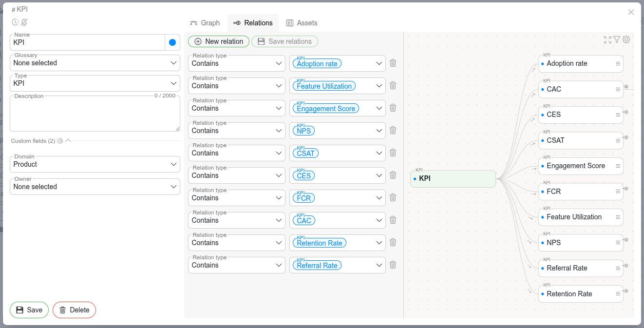
Task: Open the graph filter funnel
Action: pyautogui.click(x=617, y=40)
